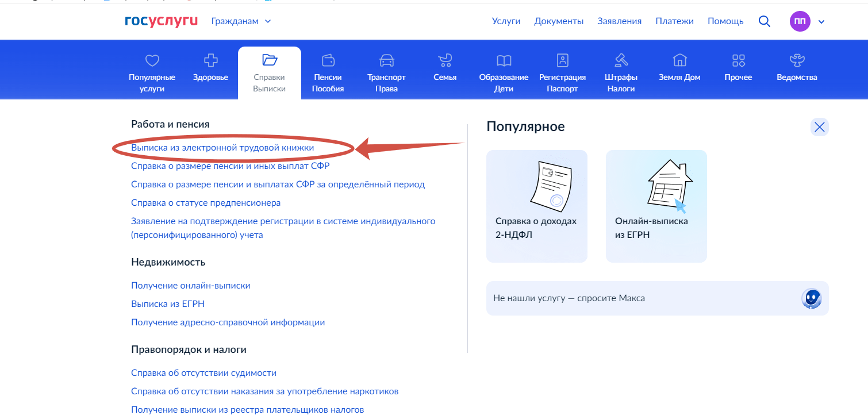Open Справка о размере пенсии и иных выплат СФР
The width and height of the screenshot is (868, 415).
coord(230,166)
